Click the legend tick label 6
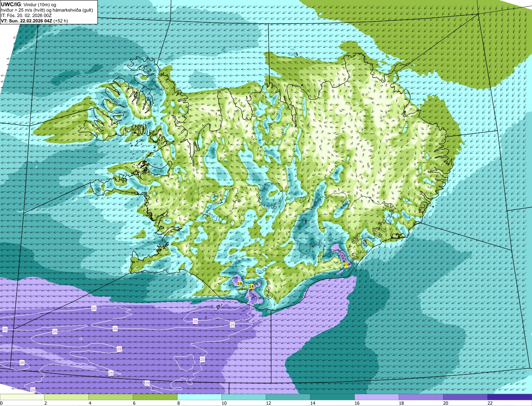 click(134, 403)
